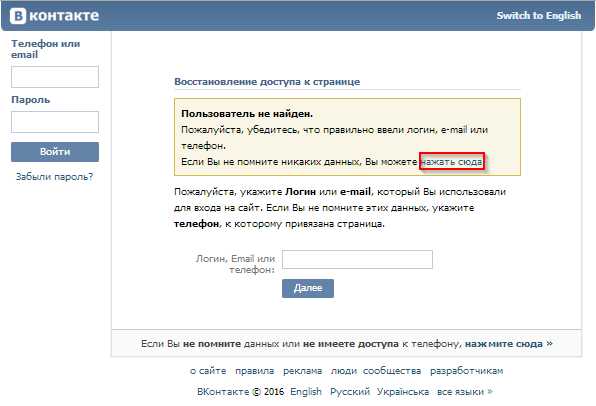Open the нажмите сюда » bottom link
This screenshot has height=406, width=596.
point(508,344)
